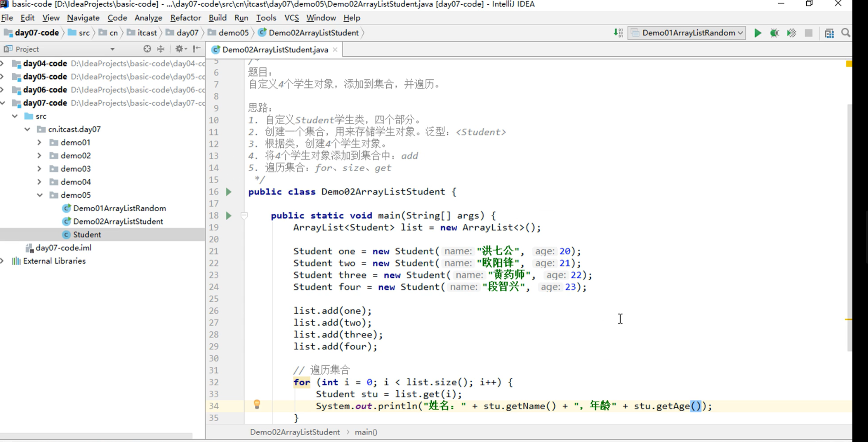Expand the demo03 package folder
The height and width of the screenshot is (442, 868).
(39, 169)
